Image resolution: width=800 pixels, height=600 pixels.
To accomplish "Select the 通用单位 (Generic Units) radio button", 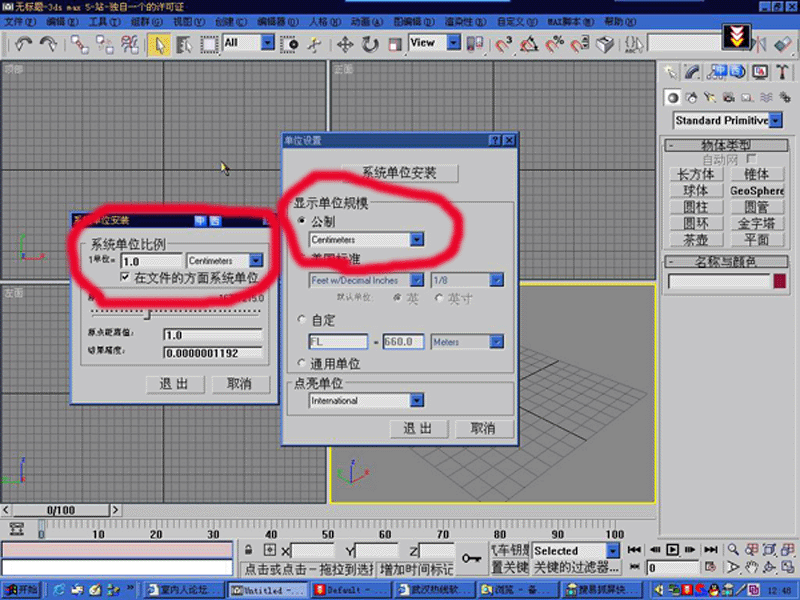I will click(x=302, y=363).
